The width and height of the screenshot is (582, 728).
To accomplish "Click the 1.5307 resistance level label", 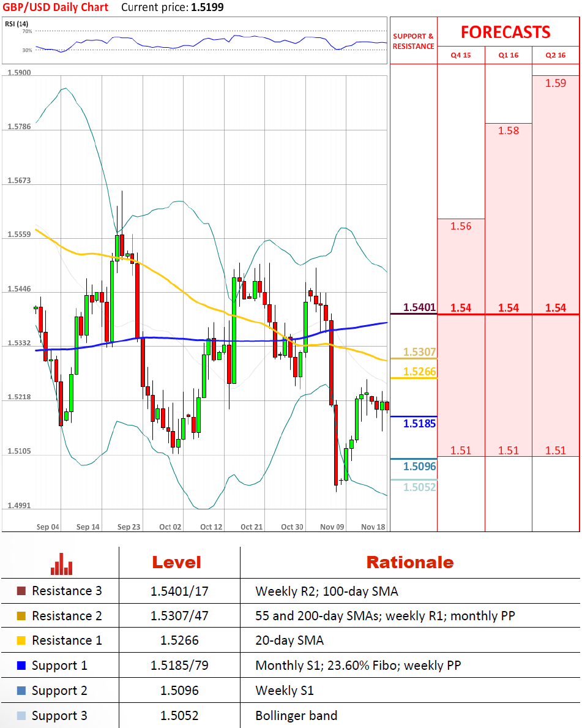I will click(420, 352).
